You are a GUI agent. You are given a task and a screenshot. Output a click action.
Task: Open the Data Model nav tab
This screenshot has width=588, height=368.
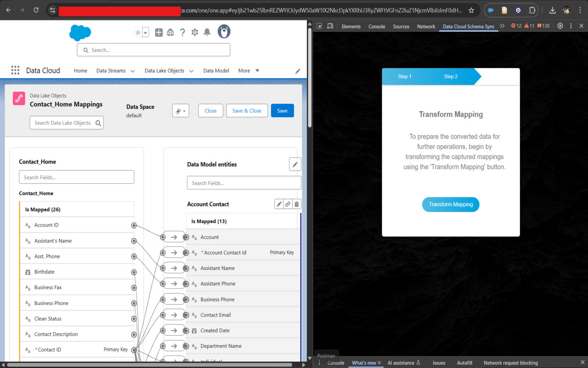(x=216, y=71)
